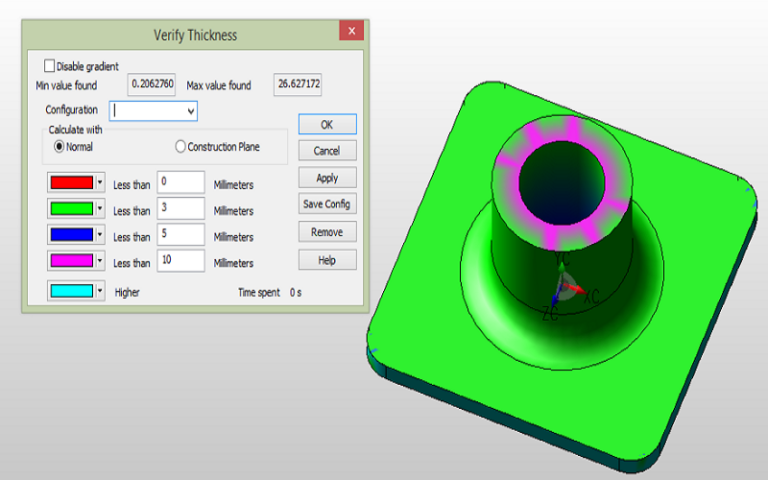The height and width of the screenshot is (480, 768).
Task: Close the Verify Thickness dialog
Action: coord(352,31)
